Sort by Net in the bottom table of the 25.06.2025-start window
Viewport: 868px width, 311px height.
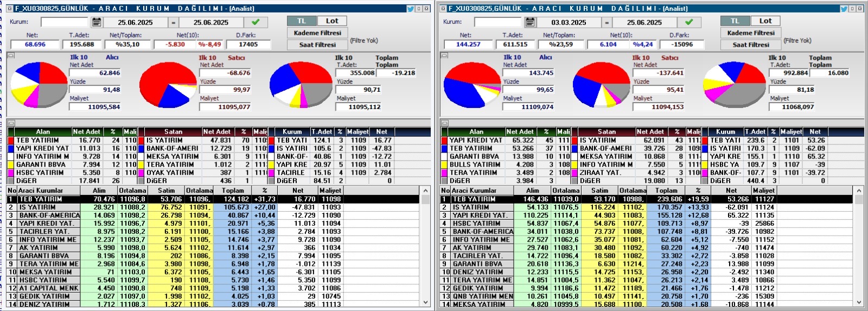(298, 191)
